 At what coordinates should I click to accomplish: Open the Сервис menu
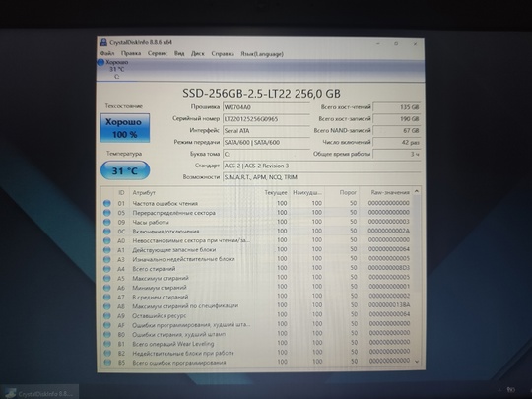click(x=158, y=53)
